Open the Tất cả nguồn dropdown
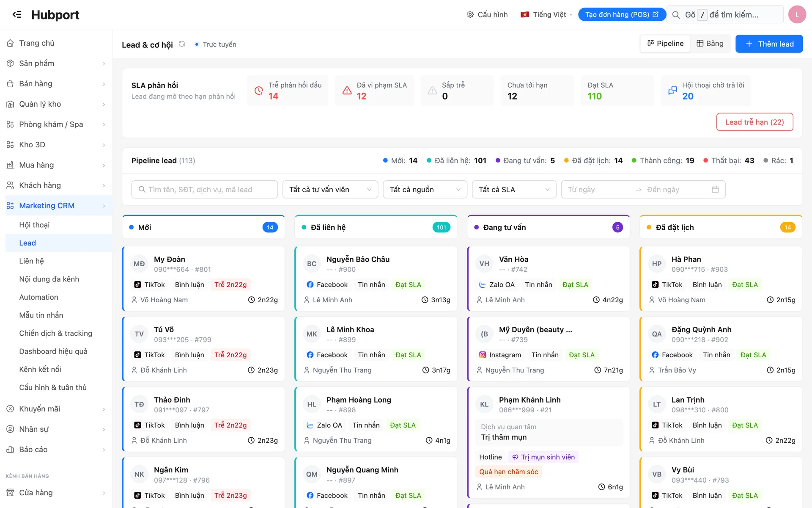This screenshot has width=812, height=508. (425, 189)
